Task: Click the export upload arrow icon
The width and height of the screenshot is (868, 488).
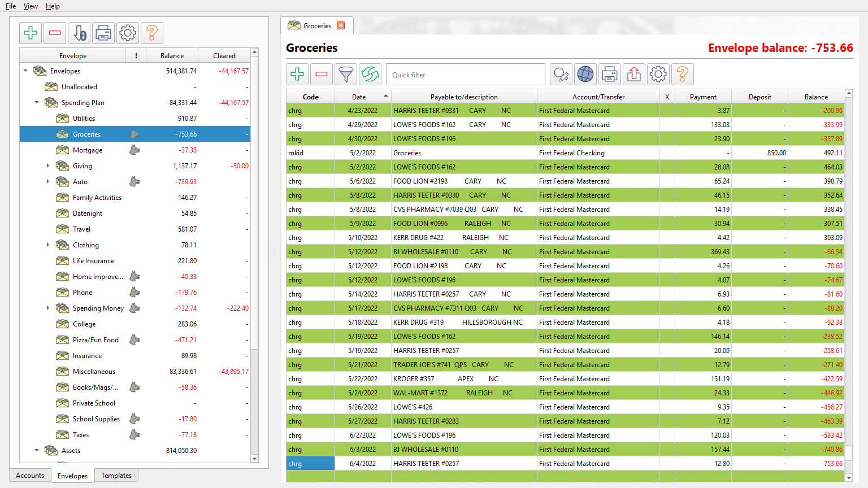Action: point(634,74)
